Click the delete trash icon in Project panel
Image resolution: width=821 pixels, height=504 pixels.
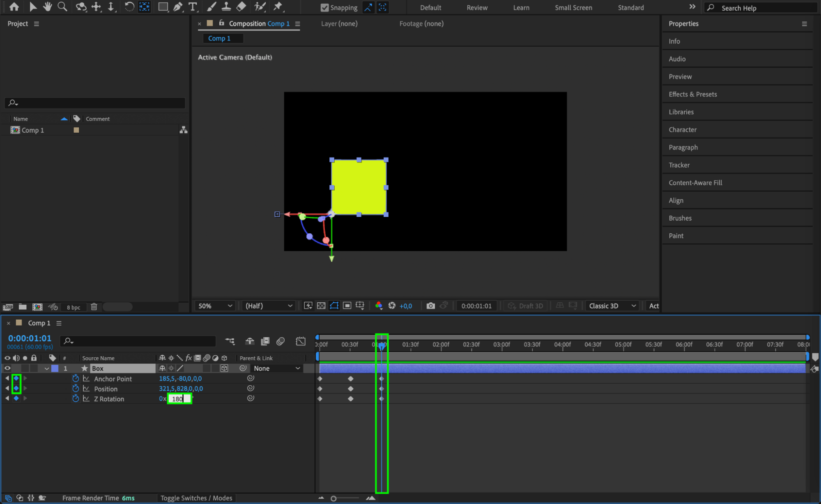[x=94, y=307]
